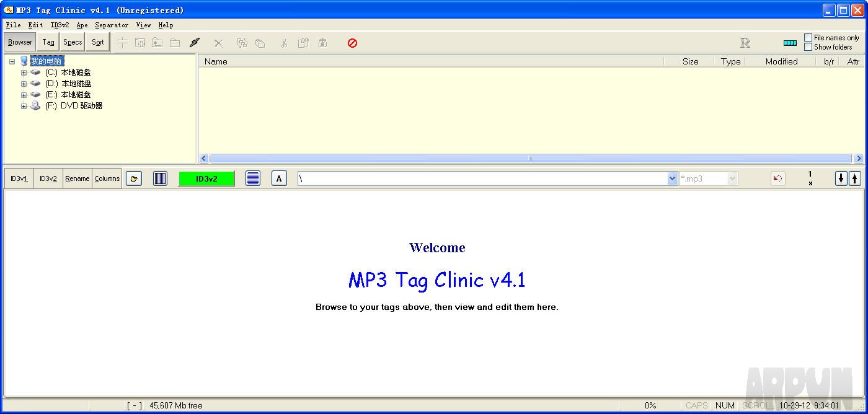The height and width of the screenshot is (414, 868).
Task: Enable File names only checkbox
Action: (x=808, y=38)
